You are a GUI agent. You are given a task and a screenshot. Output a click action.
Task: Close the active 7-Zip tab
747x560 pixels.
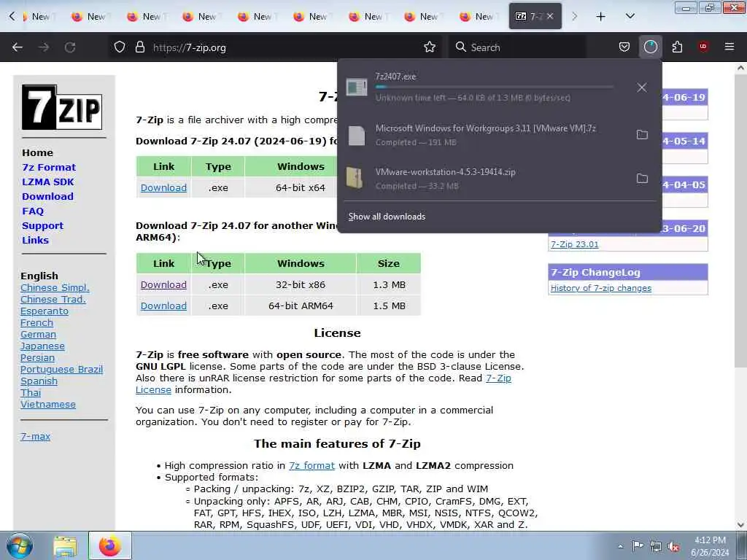pyautogui.click(x=550, y=17)
